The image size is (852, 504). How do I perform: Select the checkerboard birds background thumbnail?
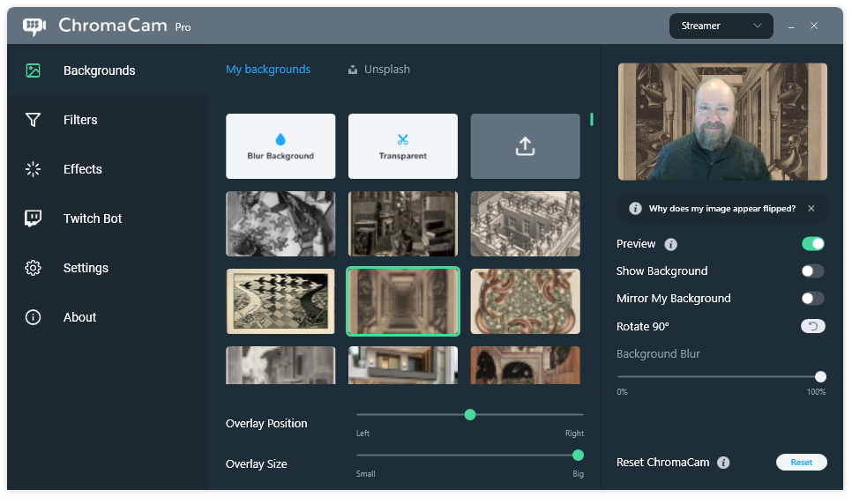tap(280, 301)
